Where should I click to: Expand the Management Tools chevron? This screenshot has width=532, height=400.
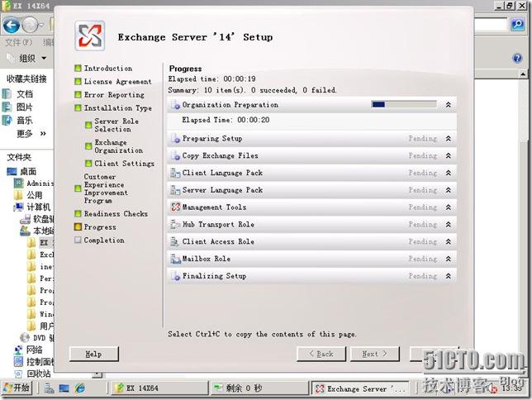[x=449, y=207]
